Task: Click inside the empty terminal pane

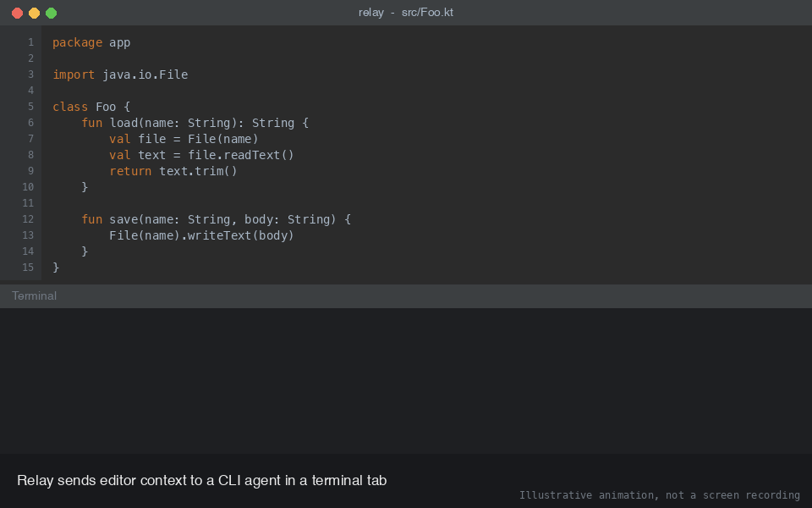Action: pyautogui.click(x=406, y=381)
